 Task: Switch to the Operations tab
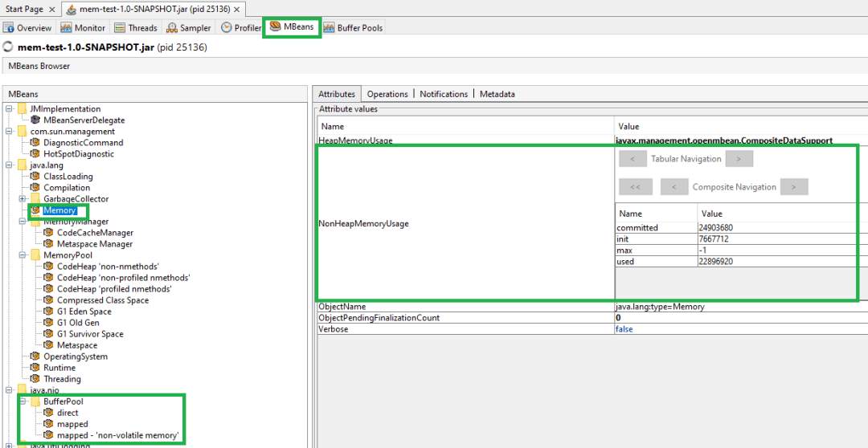point(387,94)
